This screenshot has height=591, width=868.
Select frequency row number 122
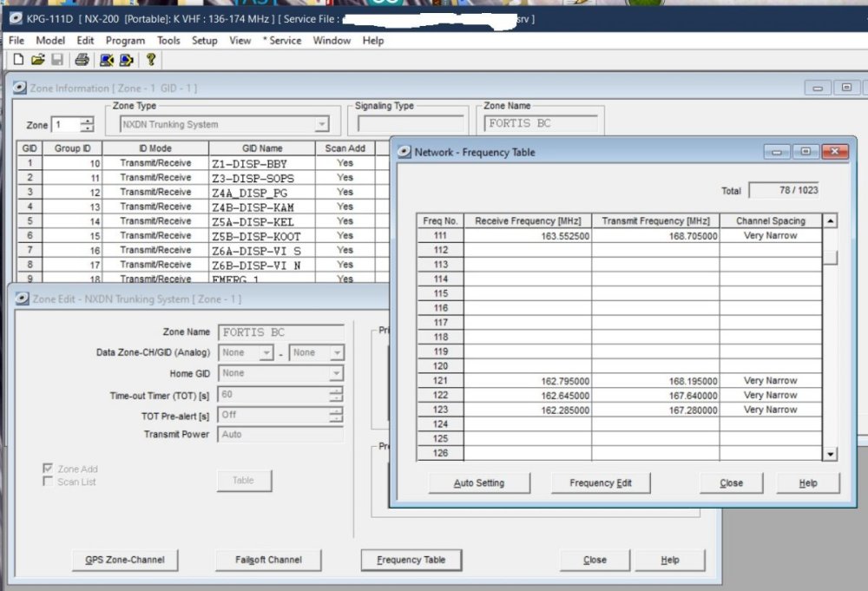tap(440, 395)
